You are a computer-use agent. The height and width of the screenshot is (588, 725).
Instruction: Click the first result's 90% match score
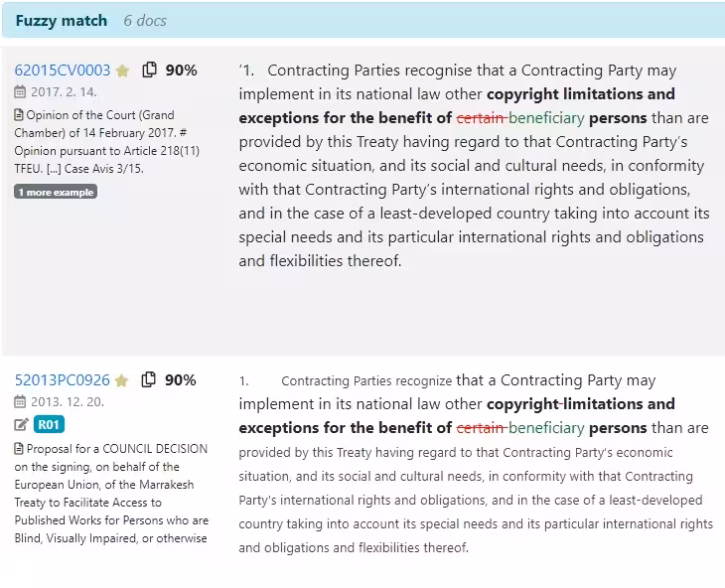click(181, 71)
